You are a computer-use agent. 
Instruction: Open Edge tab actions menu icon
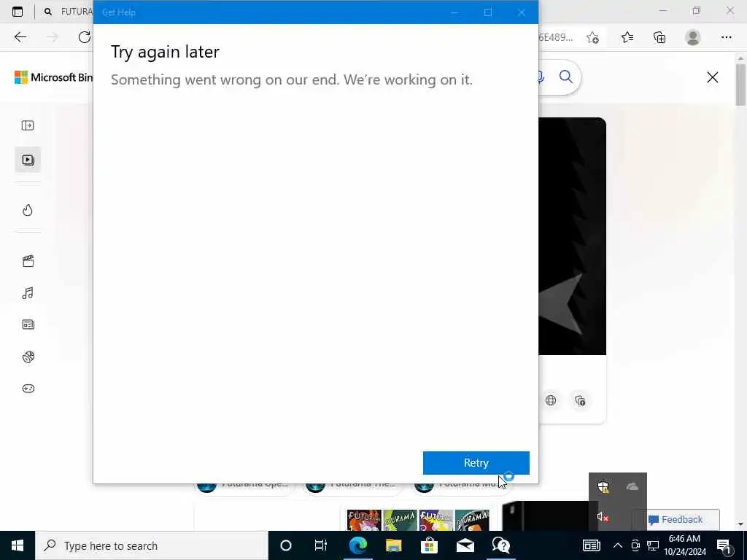(x=18, y=12)
